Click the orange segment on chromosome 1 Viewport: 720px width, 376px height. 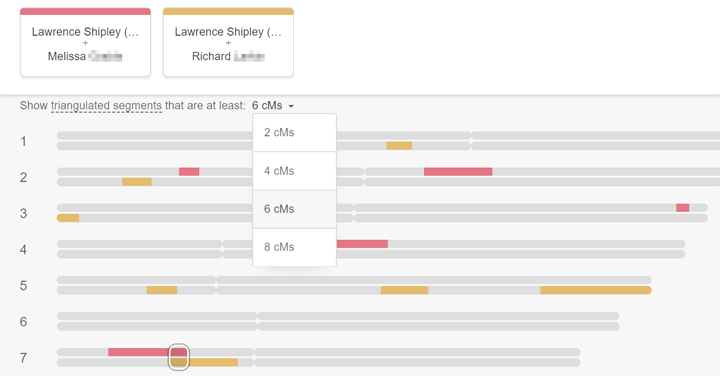[399, 146]
